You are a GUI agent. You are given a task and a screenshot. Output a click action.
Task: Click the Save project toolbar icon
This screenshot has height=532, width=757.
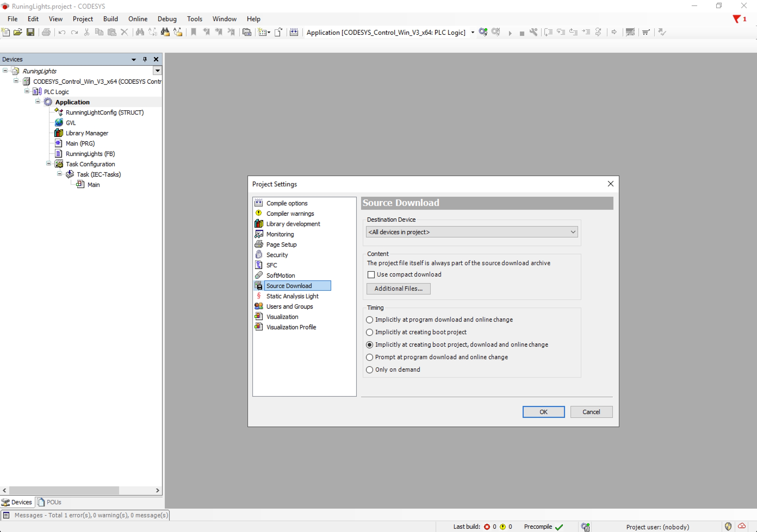click(30, 32)
